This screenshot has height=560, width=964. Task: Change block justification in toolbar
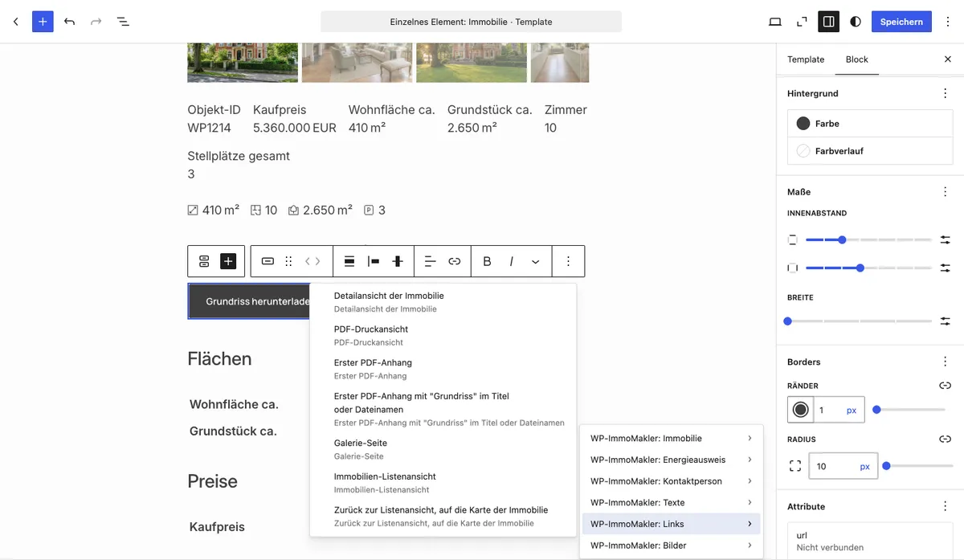[374, 261]
